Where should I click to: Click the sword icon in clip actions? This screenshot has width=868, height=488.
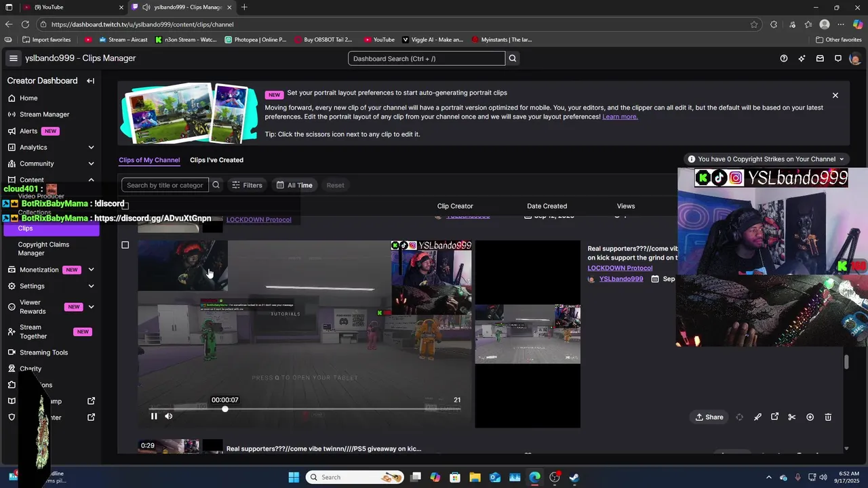click(757, 417)
